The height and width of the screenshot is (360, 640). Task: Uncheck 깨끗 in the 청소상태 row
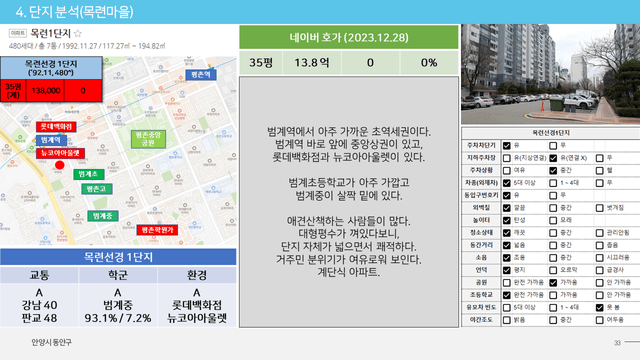(x=507, y=233)
